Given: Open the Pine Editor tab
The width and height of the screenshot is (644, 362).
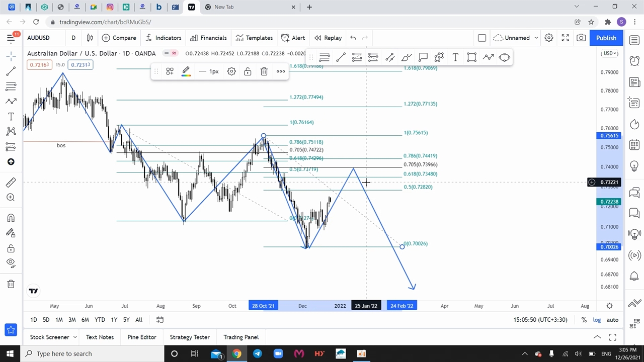Looking at the screenshot, I should click(142, 337).
